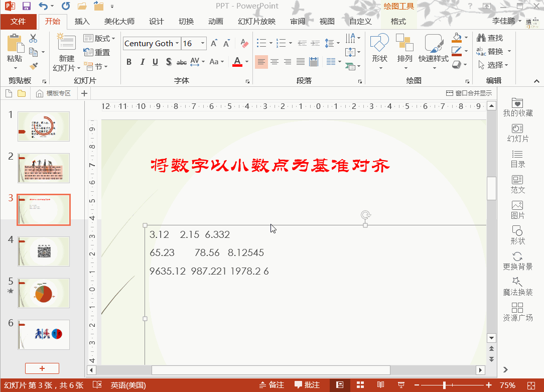
Task: Switch to Reading view icon
Action: pyautogui.click(x=380, y=384)
